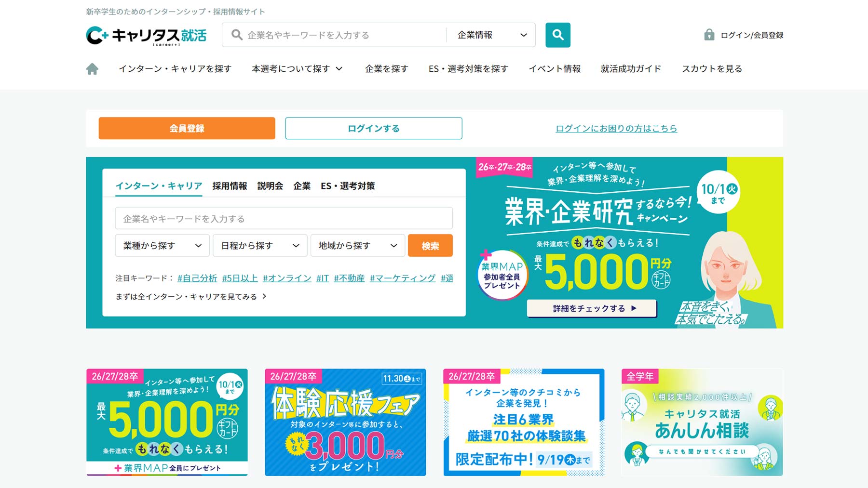
Task: Click the lock icon beside ログイン/会員登録
Action: tap(709, 35)
